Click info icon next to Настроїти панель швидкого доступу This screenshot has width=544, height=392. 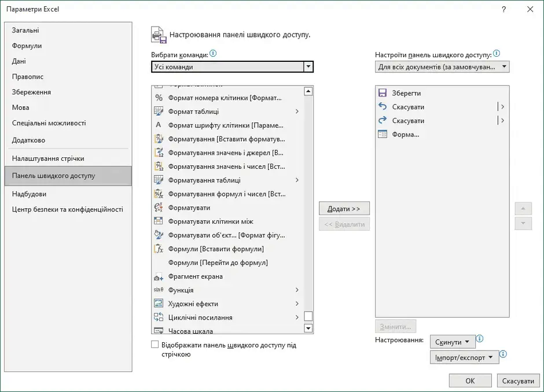[497, 53]
